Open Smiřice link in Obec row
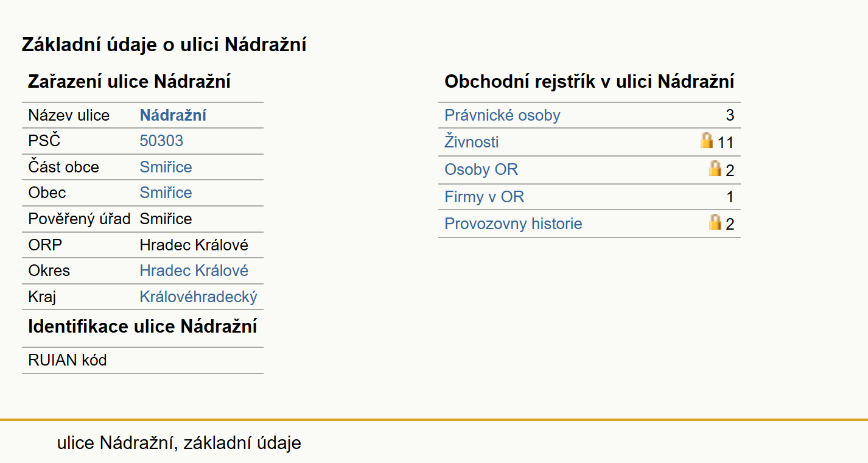This screenshot has height=463, width=868. (x=166, y=193)
